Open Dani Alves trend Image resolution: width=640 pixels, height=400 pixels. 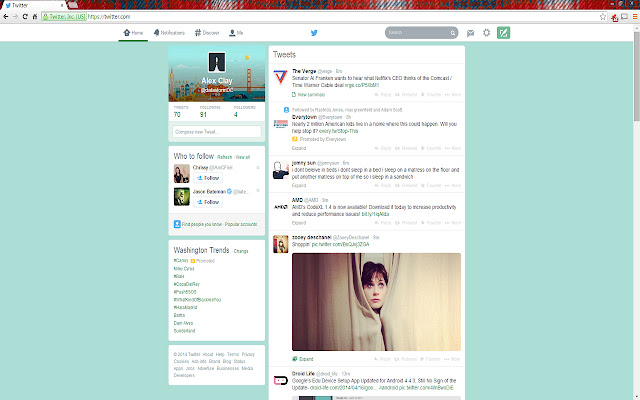(x=183, y=323)
